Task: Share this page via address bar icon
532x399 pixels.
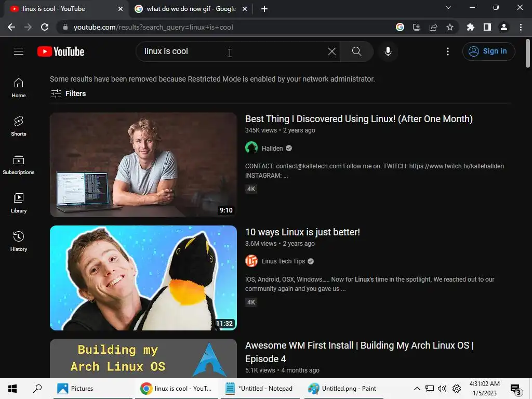Action: click(433, 27)
